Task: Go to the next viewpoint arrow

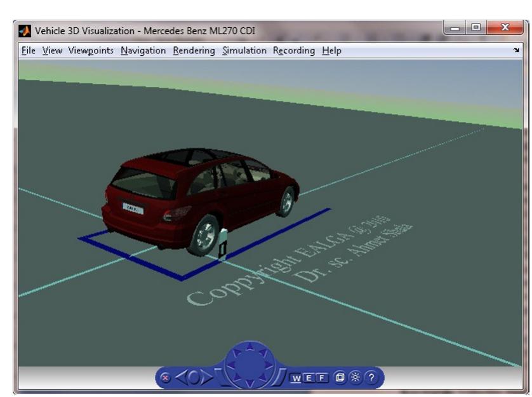Action: (206, 377)
